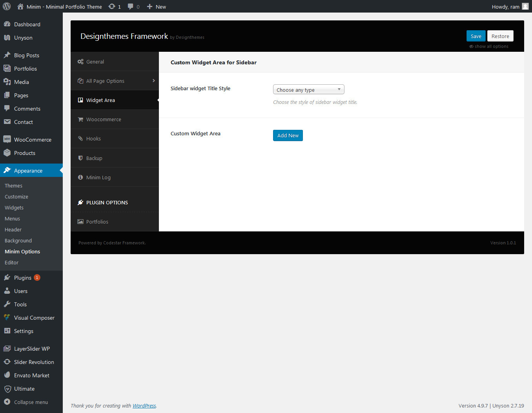This screenshot has width=532, height=413.
Task: Click the Blog Posts pin icon
Action: 7,55
